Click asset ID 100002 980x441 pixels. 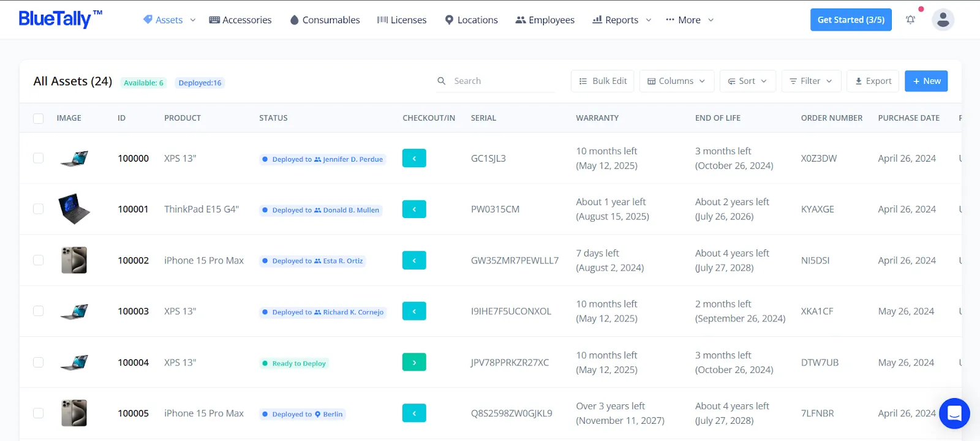coord(134,260)
